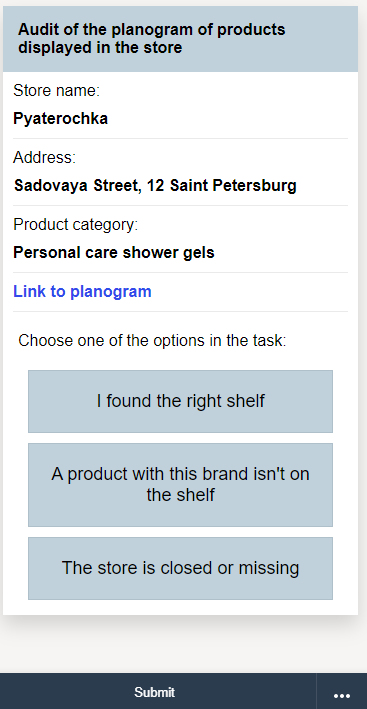
Task: Choose "A product with this brand isn't on the shelf"
Action: pos(180,485)
